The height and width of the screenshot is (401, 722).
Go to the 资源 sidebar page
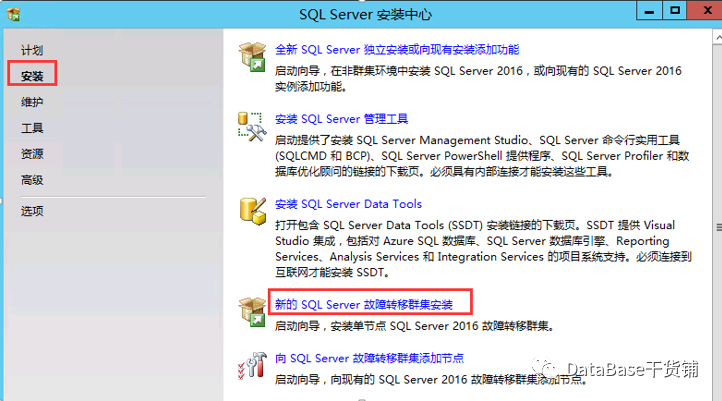pyautogui.click(x=32, y=154)
